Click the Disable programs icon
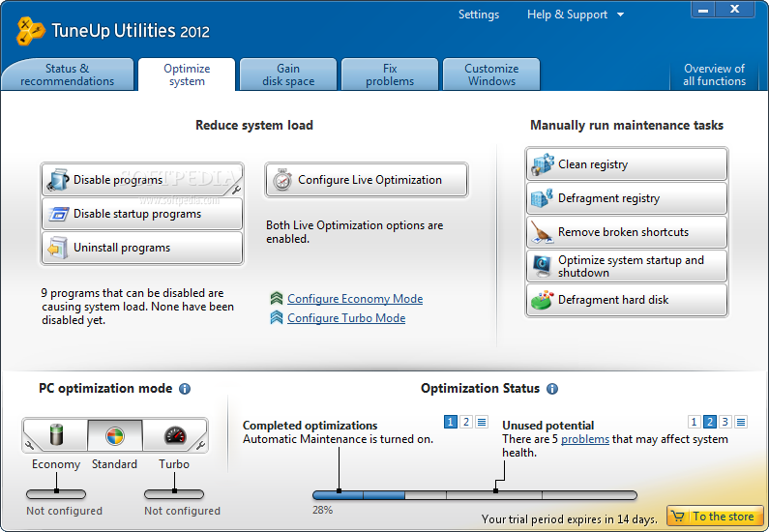The width and height of the screenshot is (769, 532). (58, 180)
